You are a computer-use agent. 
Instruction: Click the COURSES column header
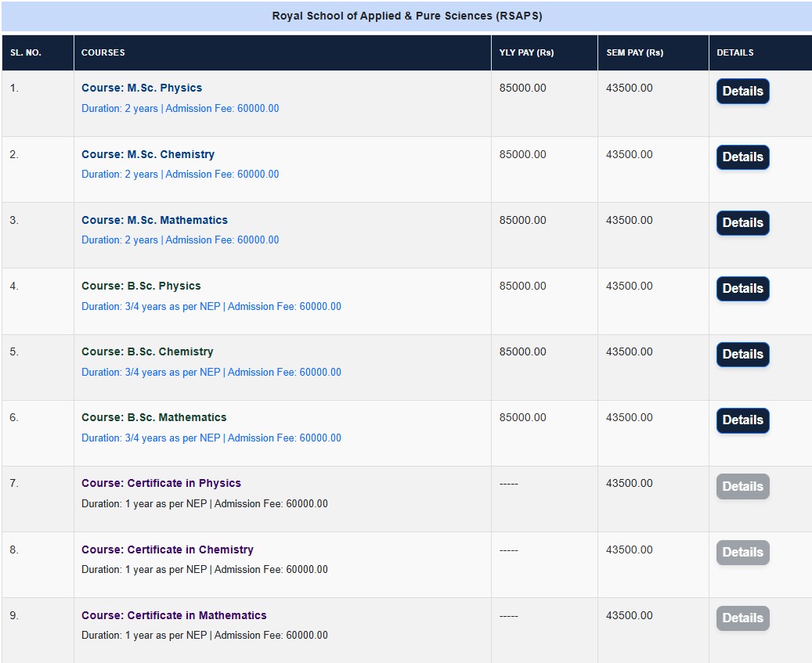pyautogui.click(x=103, y=53)
